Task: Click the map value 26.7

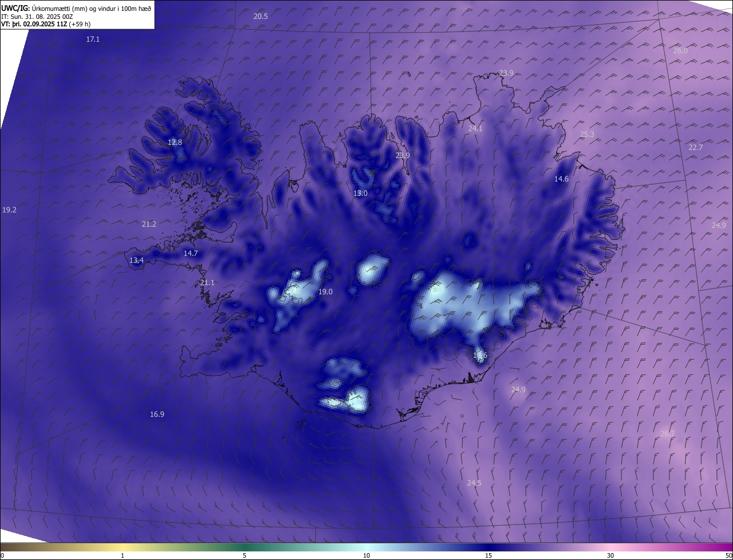Action: click(668, 434)
